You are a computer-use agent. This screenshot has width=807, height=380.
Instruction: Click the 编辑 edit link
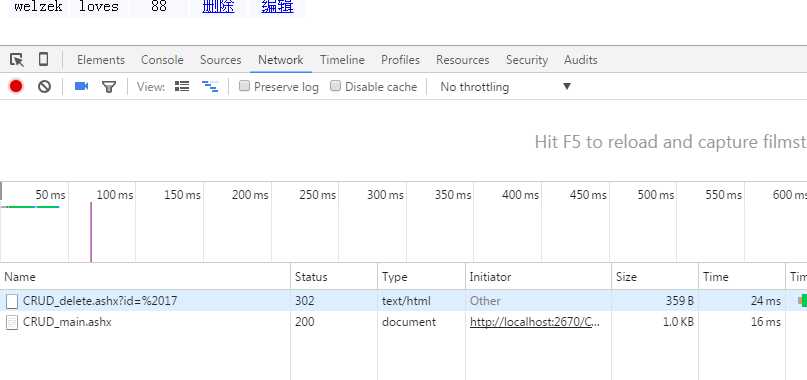[277, 7]
